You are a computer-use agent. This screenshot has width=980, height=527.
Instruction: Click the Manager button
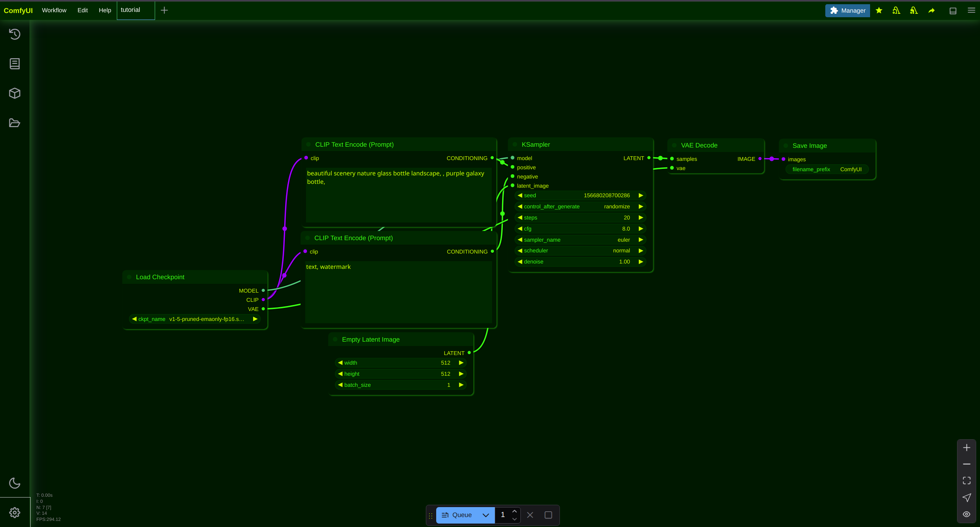tap(847, 11)
